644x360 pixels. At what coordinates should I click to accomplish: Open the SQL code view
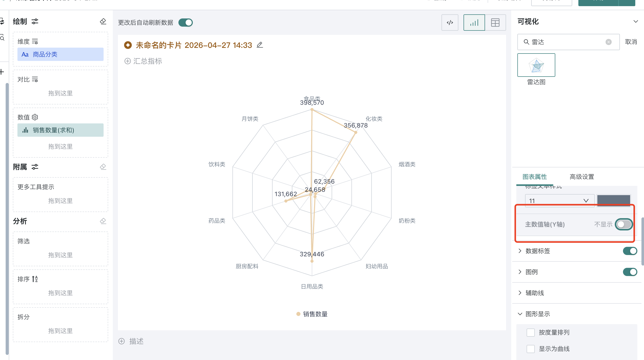pos(450,23)
